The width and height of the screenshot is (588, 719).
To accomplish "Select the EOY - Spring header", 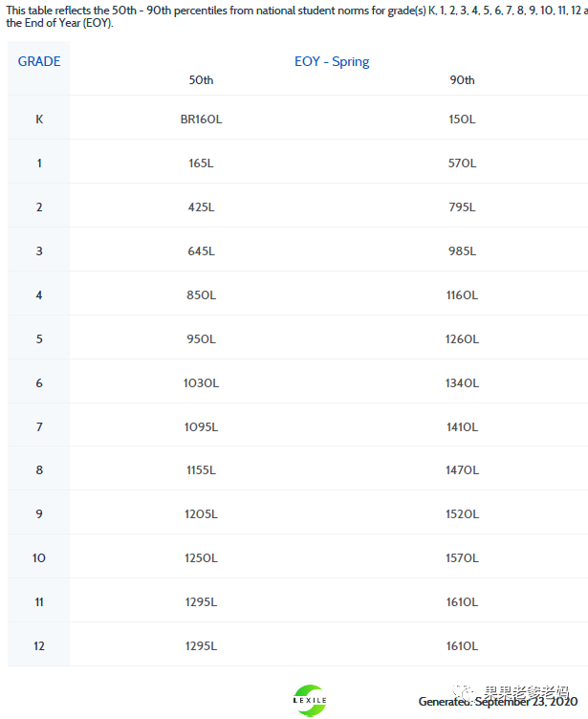I will pos(332,61).
